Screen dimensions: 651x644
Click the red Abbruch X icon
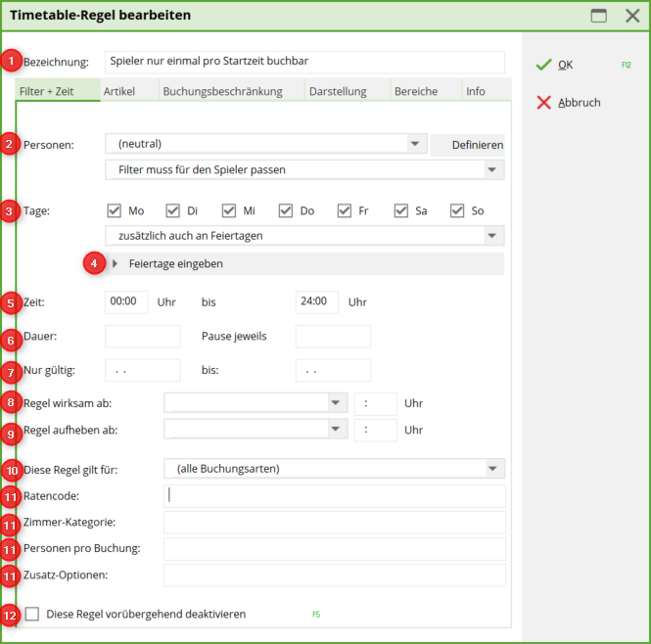pos(543,103)
